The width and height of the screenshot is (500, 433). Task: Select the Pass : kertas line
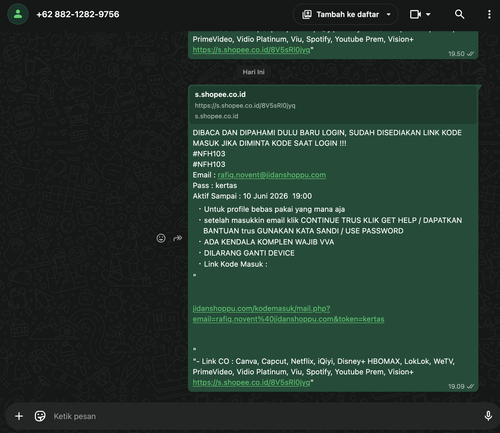pos(215,185)
